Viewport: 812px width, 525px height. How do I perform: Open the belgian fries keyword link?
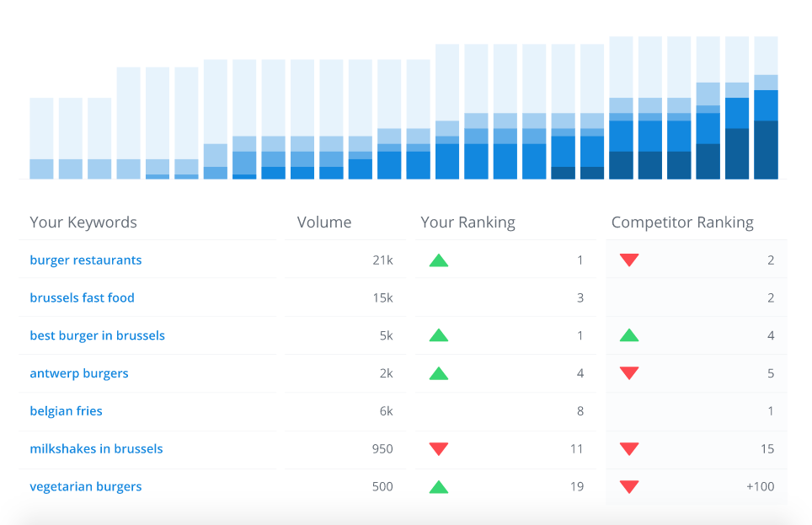[x=66, y=411]
